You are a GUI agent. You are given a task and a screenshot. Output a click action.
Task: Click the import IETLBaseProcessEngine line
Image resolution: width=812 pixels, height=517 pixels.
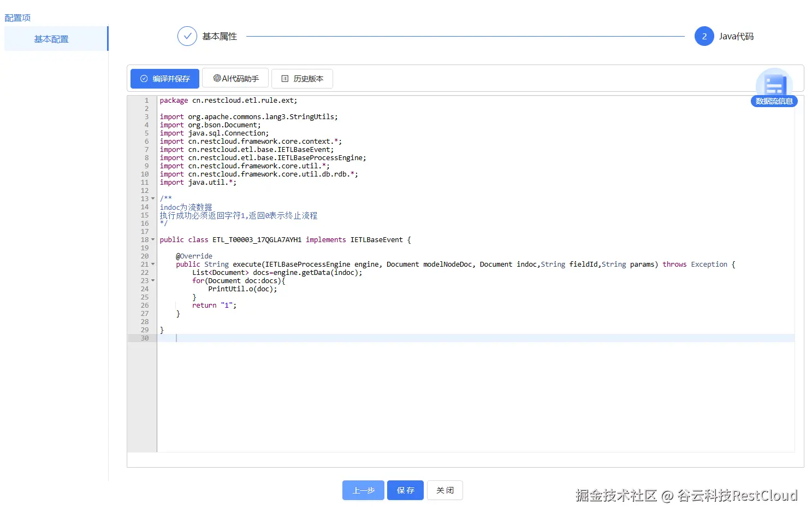point(263,158)
